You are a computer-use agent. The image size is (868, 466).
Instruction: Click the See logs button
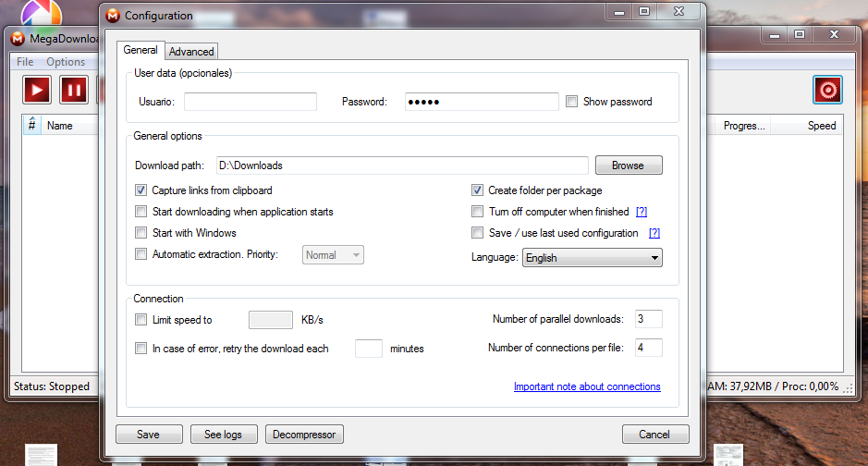click(224, 435)
